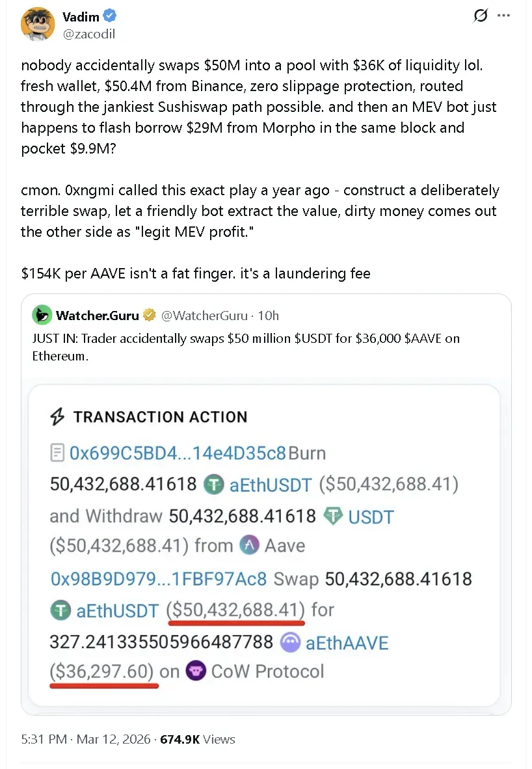Select the aEthAAVE token icon

click(x=291, y=641)
